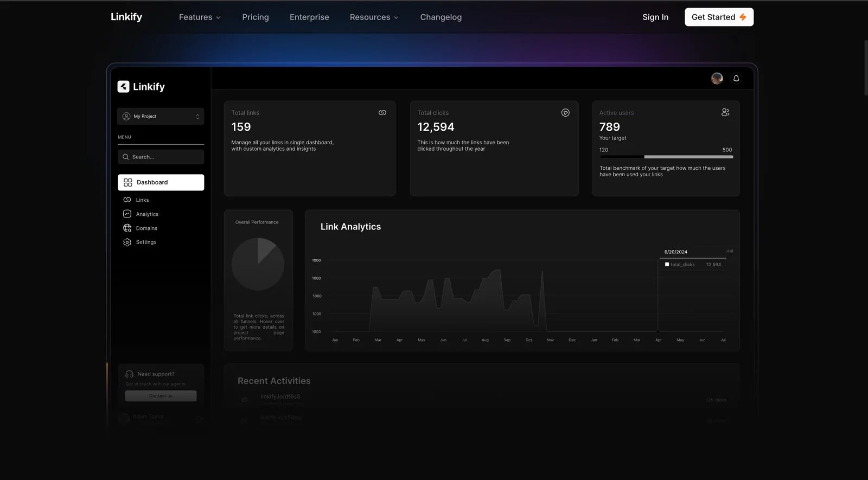The width and height of the screenshot is (868, 480).
Task: Click the Linkify logo in top navigation
Action: (x=126, y=17)
